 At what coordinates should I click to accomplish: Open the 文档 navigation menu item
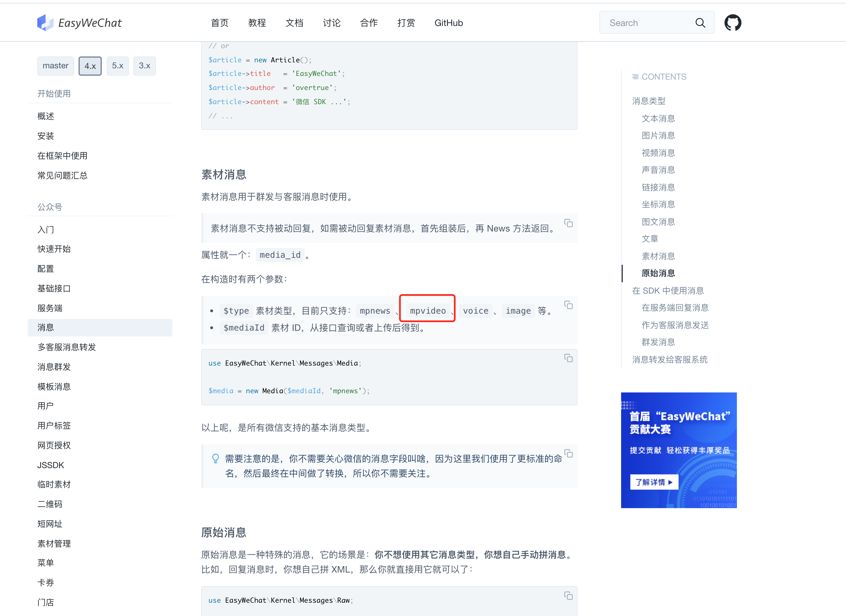pos(294,23)
